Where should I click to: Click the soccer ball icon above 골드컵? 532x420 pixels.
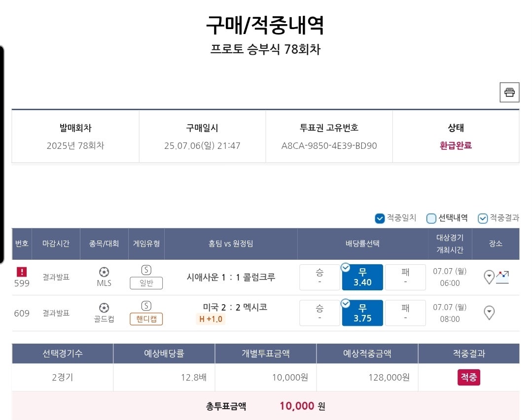click(104, 308)
